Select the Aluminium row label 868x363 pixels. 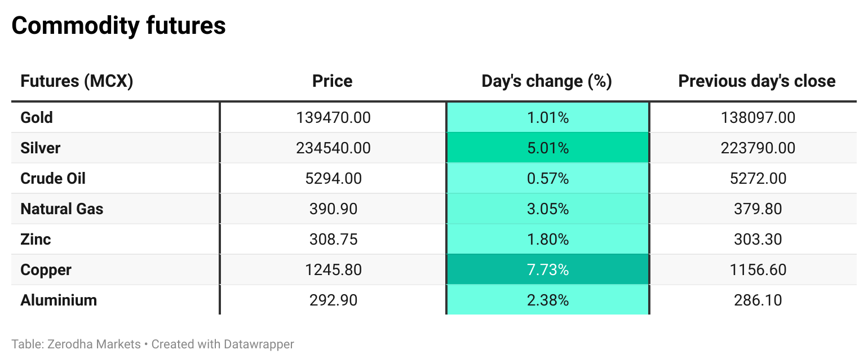click(x=59, y=300)
